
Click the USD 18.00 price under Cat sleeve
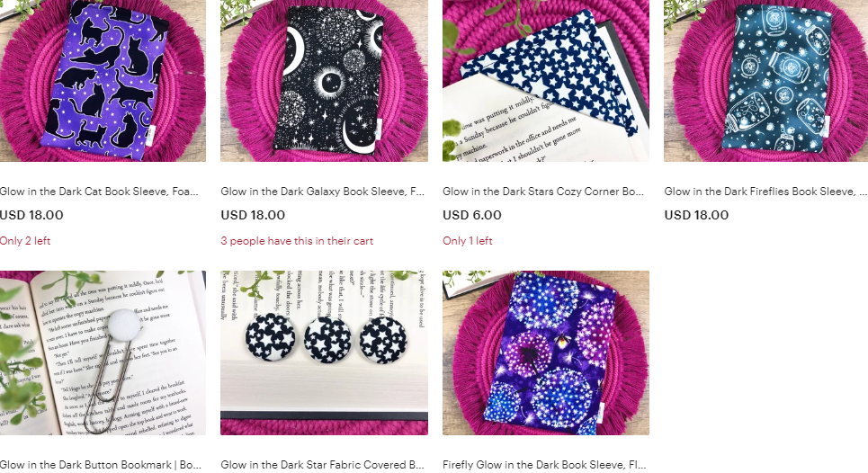(x=31, y=215)
